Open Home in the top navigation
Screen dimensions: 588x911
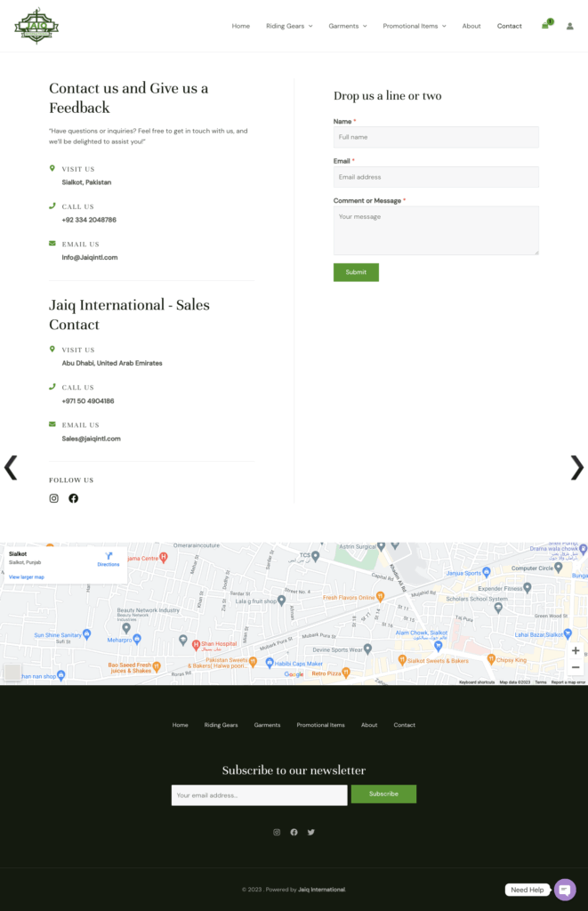(x=241, y=26)
